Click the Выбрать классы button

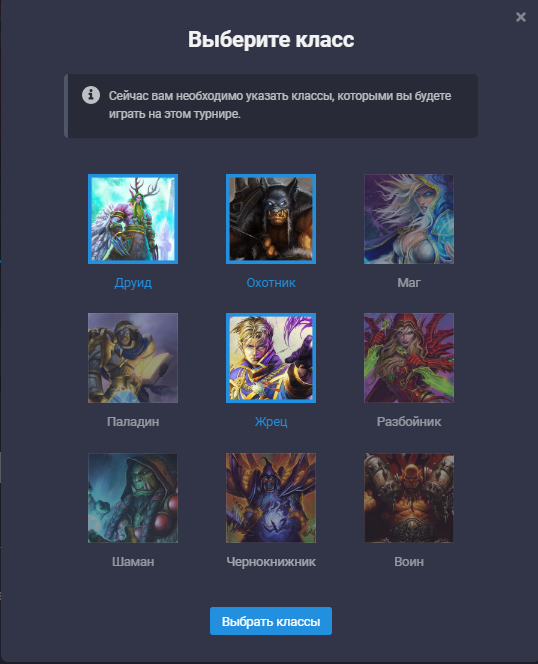pyautogui.click(x=271, y=621)
